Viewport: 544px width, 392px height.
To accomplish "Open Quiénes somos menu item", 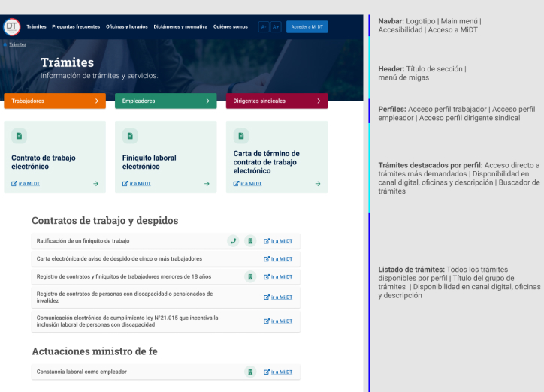I will click(x=231, y=27).
